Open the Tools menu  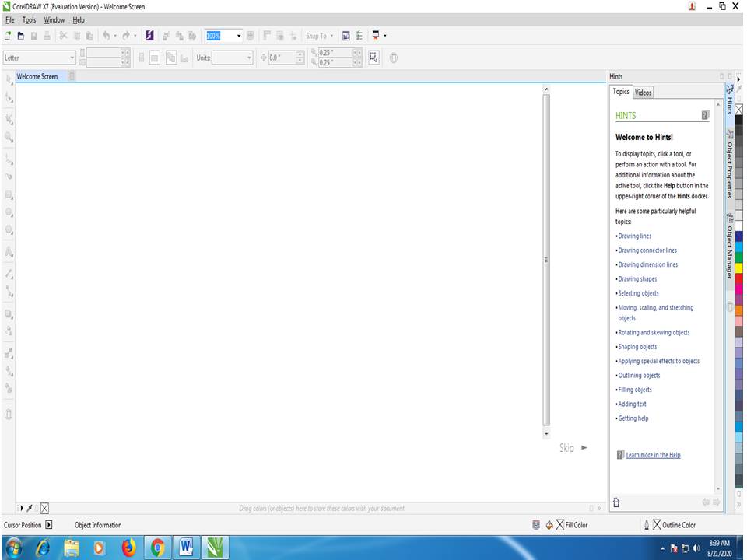click(x=29, y=20)
